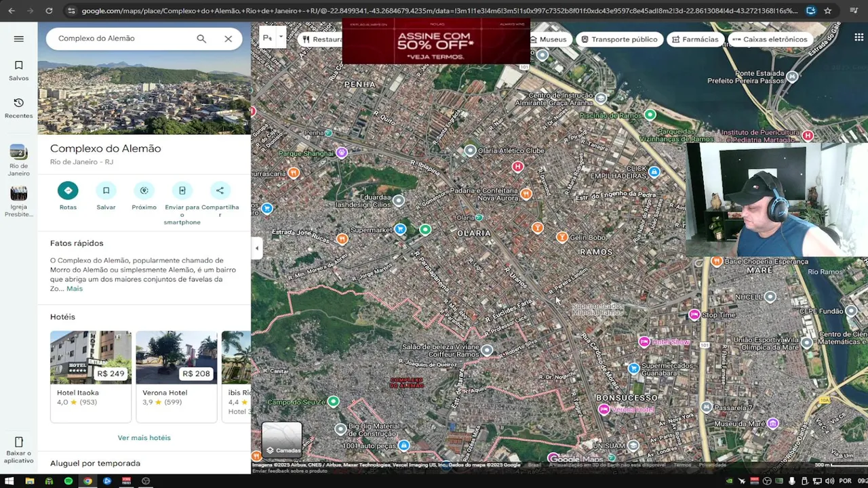Click Enviar para o smartphone button

(182, 190)
